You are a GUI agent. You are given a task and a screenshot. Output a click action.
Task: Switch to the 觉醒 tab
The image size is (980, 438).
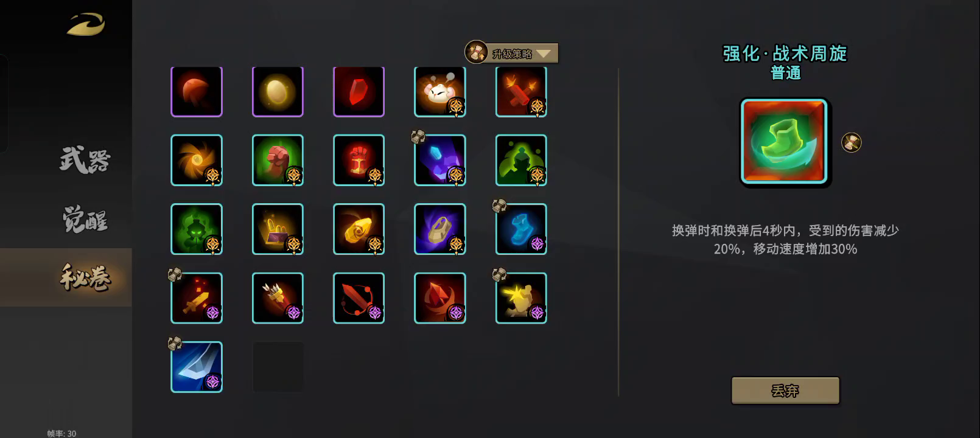85,220
